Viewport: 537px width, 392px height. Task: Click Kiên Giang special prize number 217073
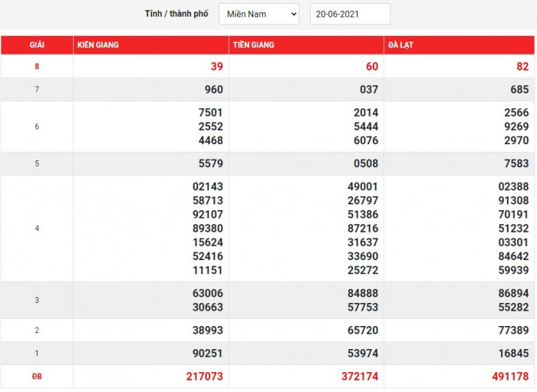[204, 377]
